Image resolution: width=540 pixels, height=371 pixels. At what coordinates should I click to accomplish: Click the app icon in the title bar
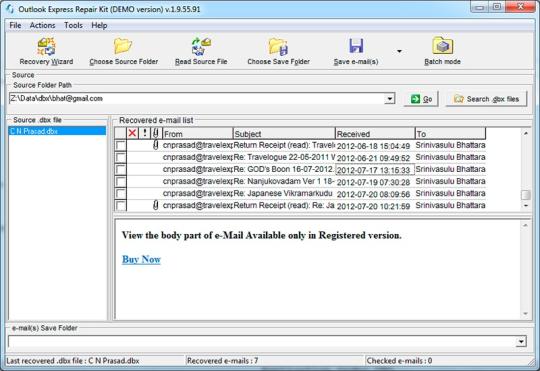(x=9, y=9)
